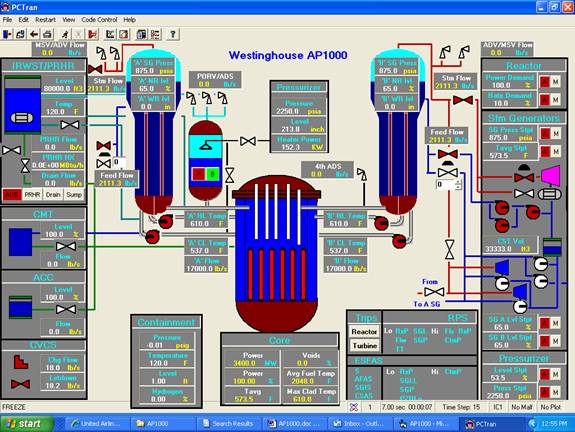Set SG Press Stpt to Manual (M)
Viewport: 575px width, 432px height.
(x=556, y=133)
